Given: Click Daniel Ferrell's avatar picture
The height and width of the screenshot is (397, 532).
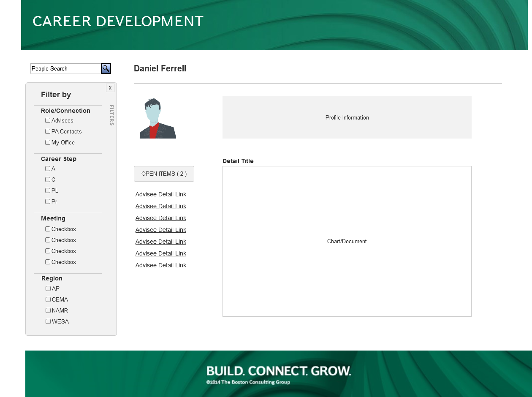Looking at the screenshot, I should pyautogui.click(x=158, y=118).
